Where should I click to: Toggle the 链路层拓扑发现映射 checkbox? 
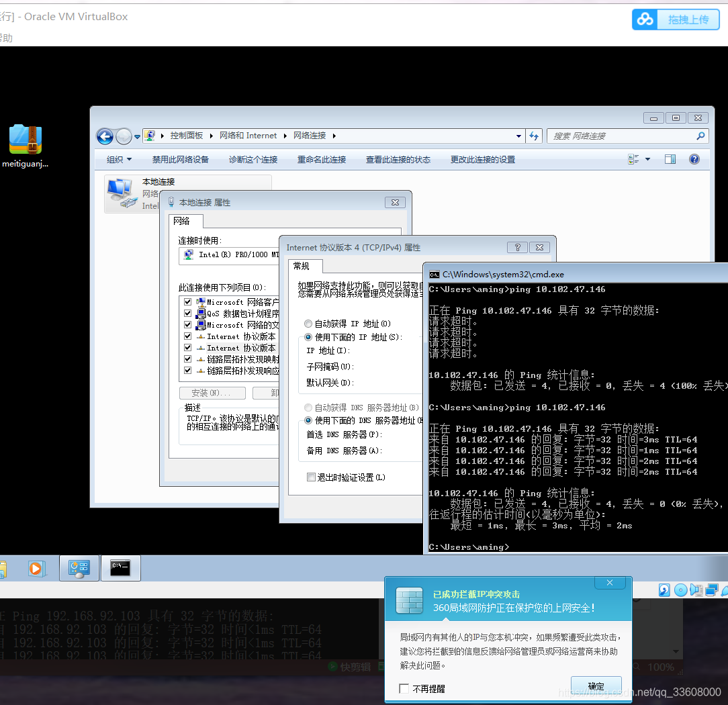[x=187, y=359]
